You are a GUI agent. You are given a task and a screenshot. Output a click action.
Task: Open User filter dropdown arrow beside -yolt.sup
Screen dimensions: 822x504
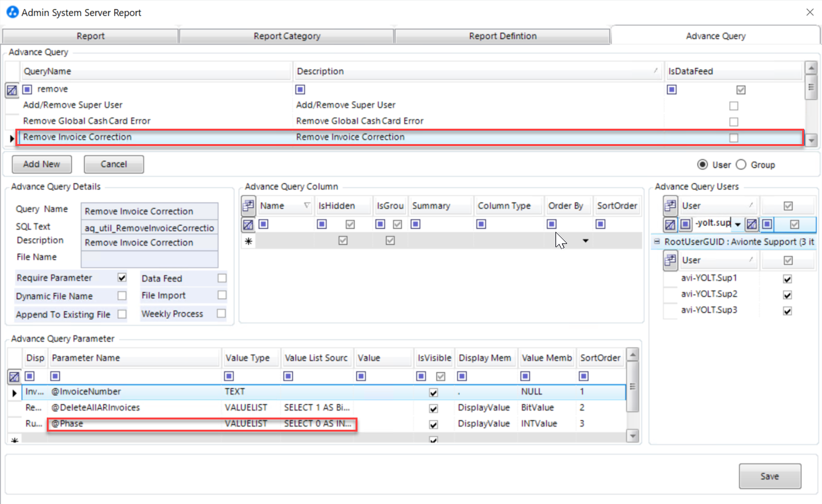point(738,225)
